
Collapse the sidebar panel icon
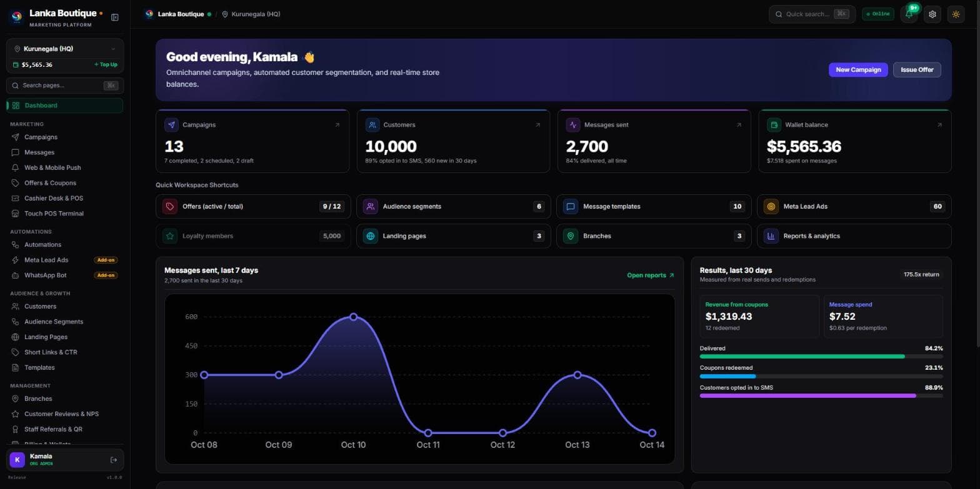[115, 17]
